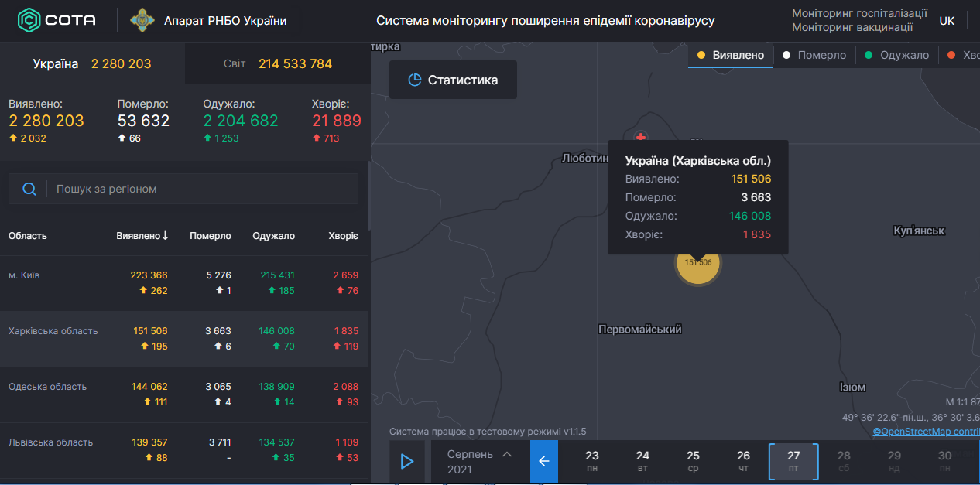Viewport: 980px width, 485px height.
Task: Click the yellow 151 506 map bubble
Action: pyautogui.click(x=698, y=263)
